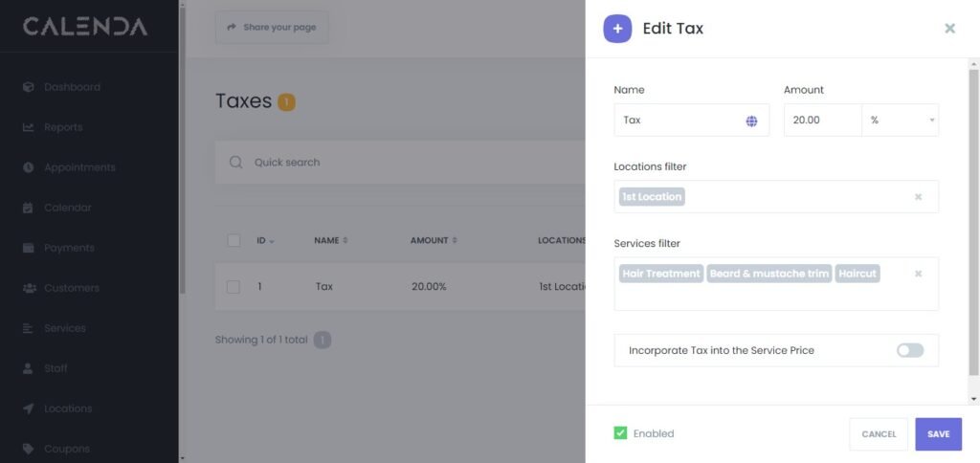Click into the Amount input field

821,121
